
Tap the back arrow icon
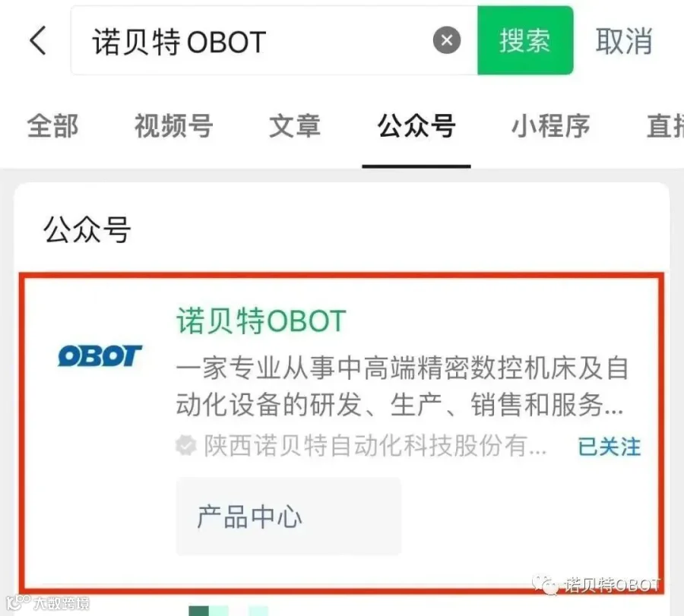point(38,40)
